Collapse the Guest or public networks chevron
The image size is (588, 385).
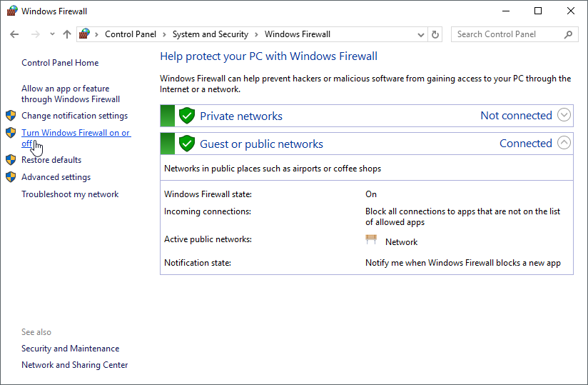(564, 143)
